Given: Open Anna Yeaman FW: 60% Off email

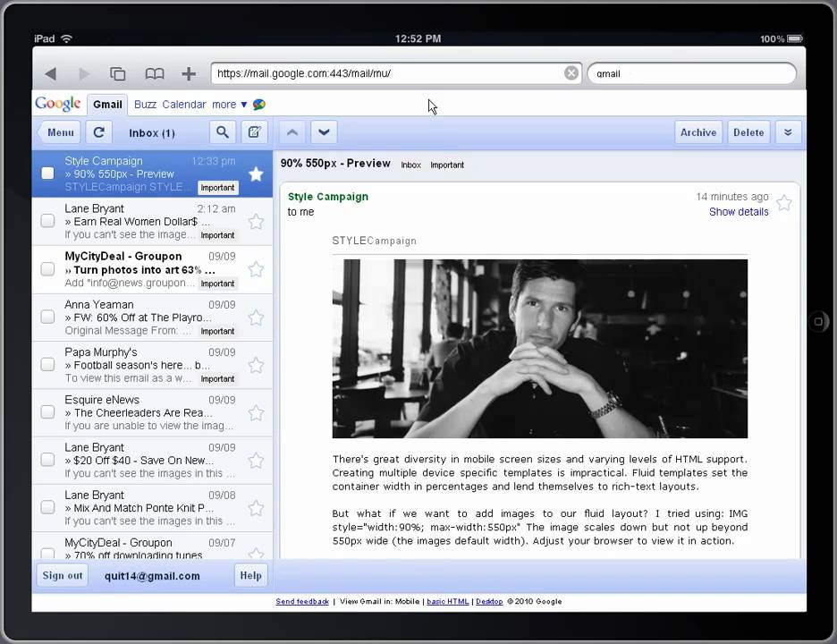Looking at the screenshot, I should tap(152, 318).
